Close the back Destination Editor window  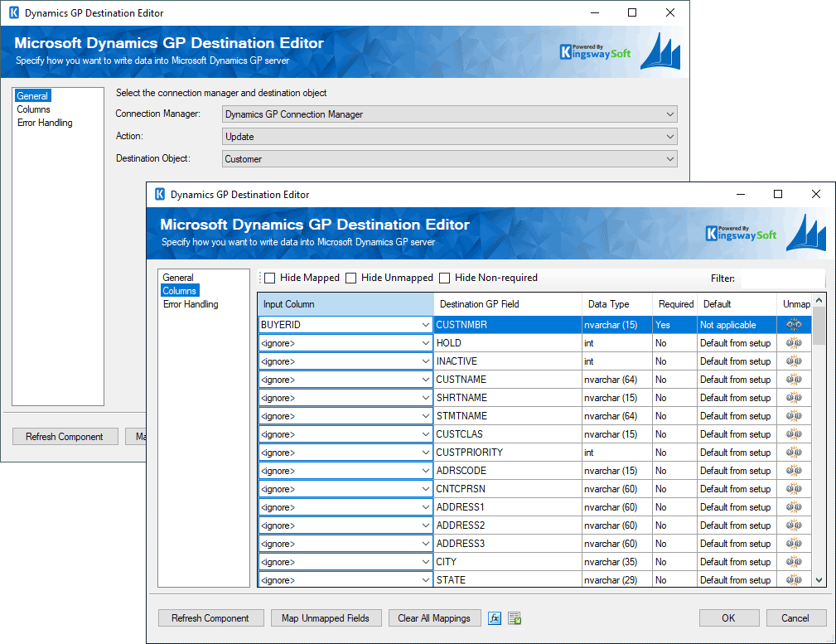(670, 12)
